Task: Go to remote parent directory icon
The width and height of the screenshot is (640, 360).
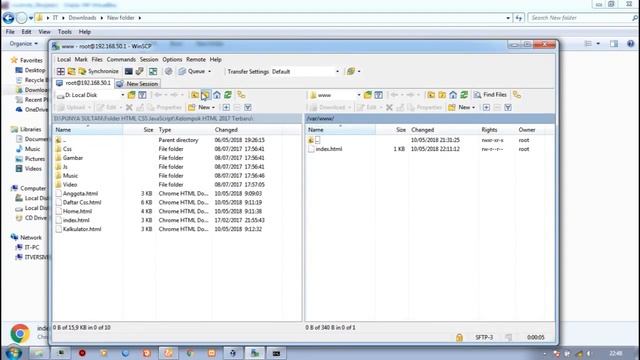Action: click(431, 95)
